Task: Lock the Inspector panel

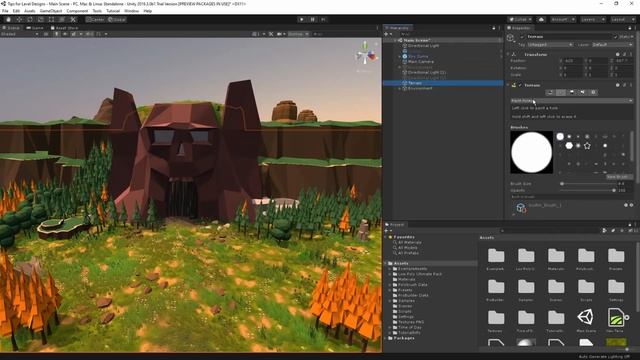Action: [x=629, y=28]
